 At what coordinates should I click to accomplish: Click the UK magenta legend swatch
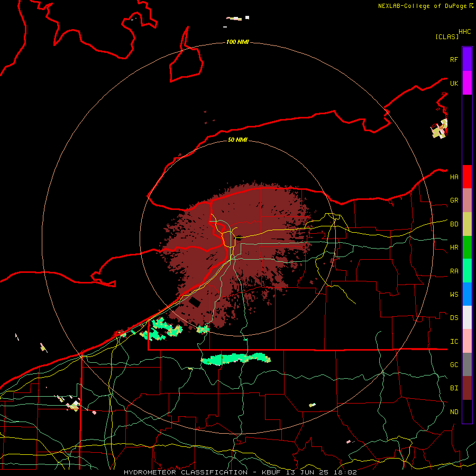[x=467, y=83]
